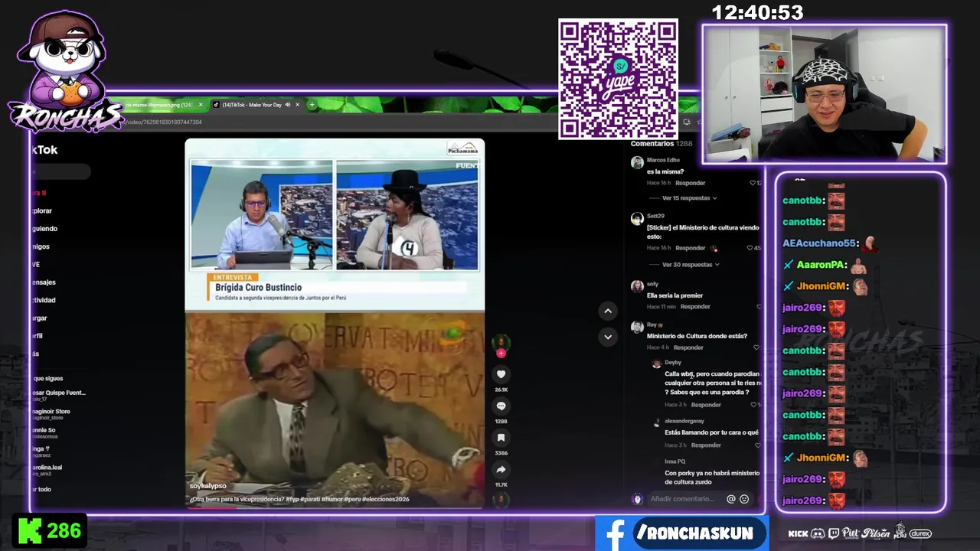Open carolina.leal followed account
This screenshot has height=551, width=980.
coord(47,470)
